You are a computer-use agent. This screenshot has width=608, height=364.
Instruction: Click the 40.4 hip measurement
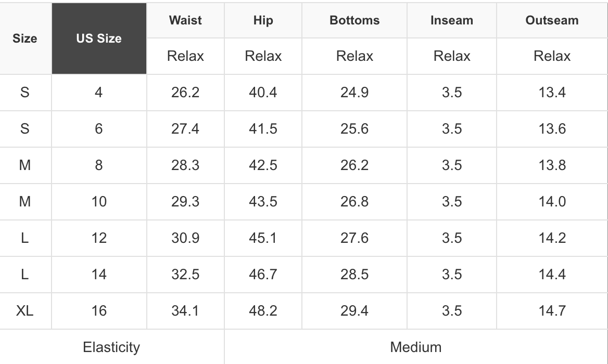tap(263, 93)
